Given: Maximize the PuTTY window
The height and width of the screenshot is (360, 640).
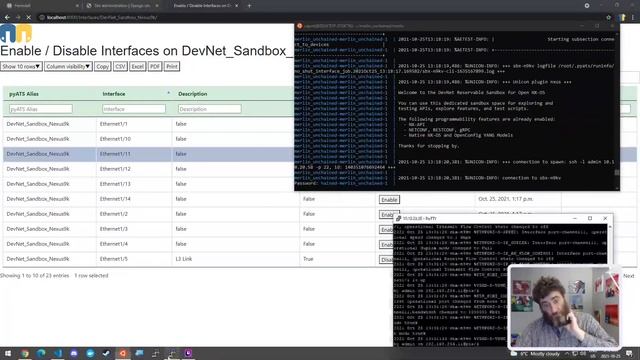Looking at the screenshot, I should [590, 218].
